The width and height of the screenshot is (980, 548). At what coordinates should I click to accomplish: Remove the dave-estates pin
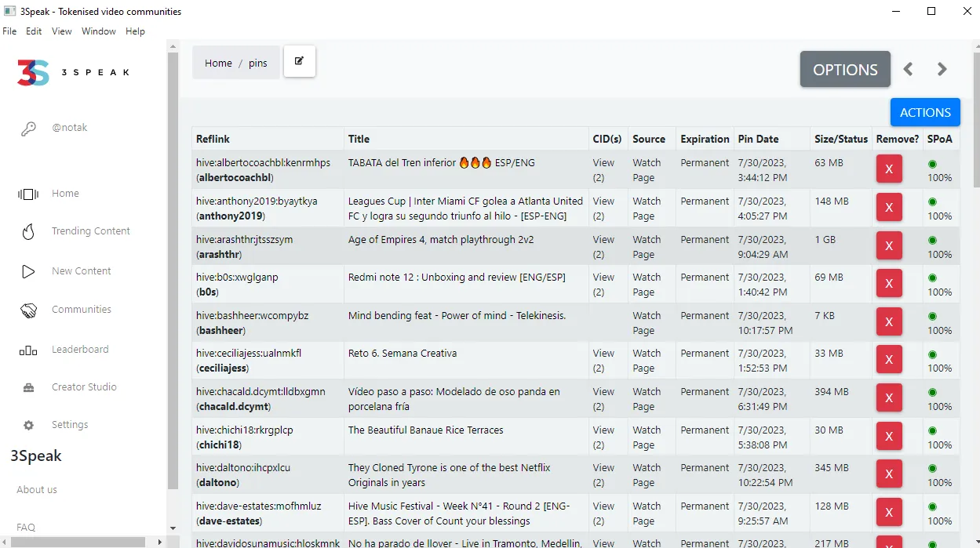[889, 513]
